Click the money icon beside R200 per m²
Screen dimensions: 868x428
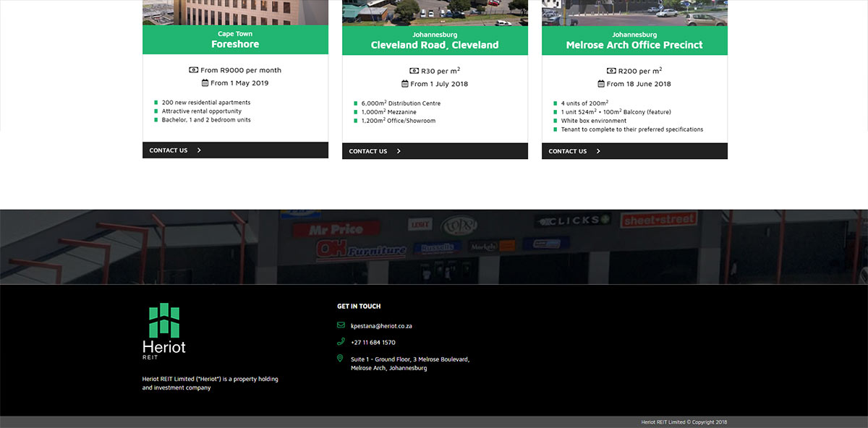pos(611,70)
